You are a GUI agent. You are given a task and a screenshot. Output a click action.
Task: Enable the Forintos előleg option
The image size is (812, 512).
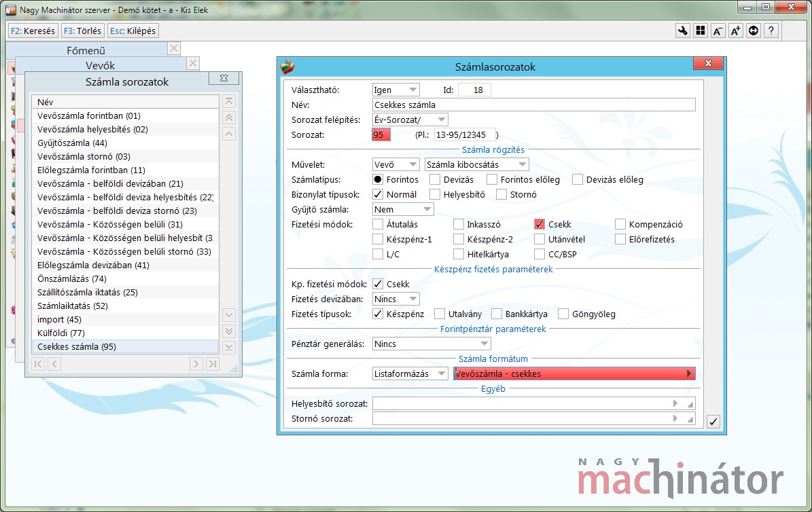492,180
